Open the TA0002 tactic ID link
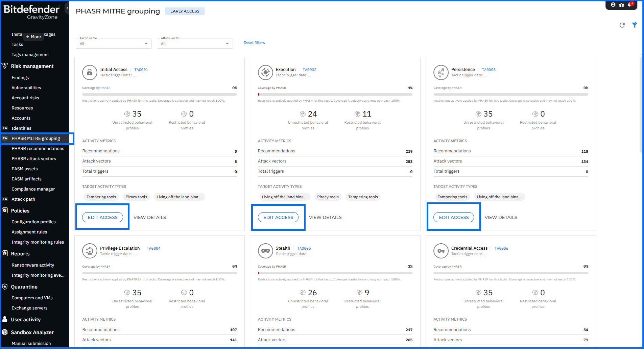Screen dimensions: 644x349 pos(310,70)
